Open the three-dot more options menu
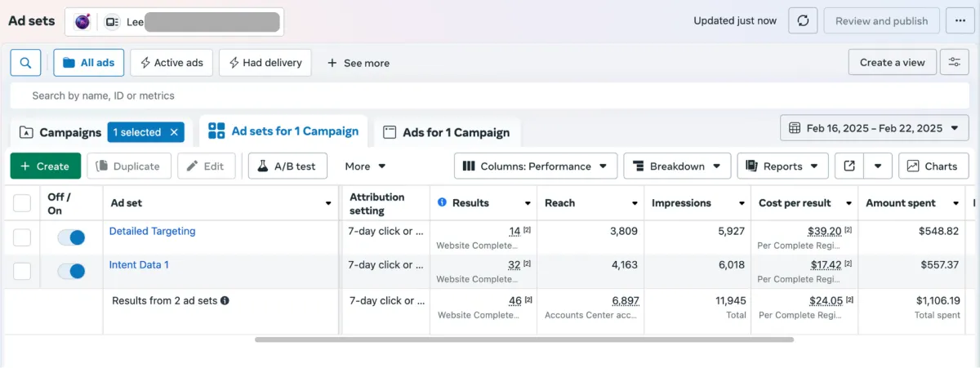 coord(960,21)
